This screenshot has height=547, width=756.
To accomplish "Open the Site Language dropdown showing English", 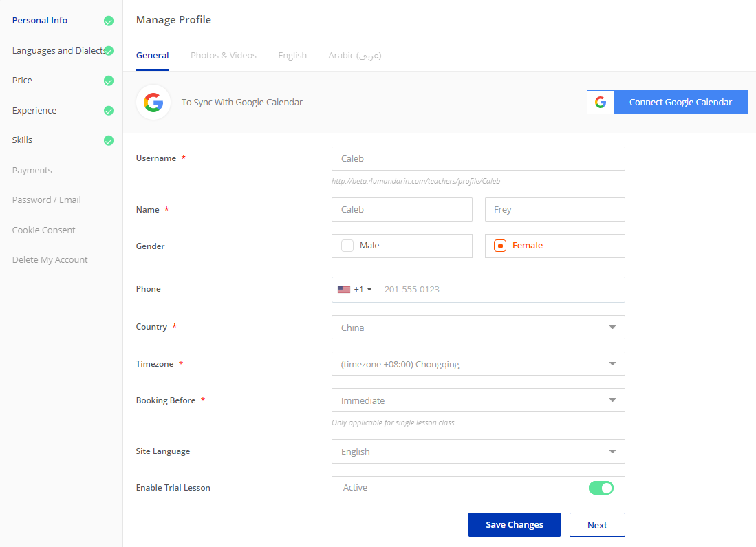I will (478, 451).
